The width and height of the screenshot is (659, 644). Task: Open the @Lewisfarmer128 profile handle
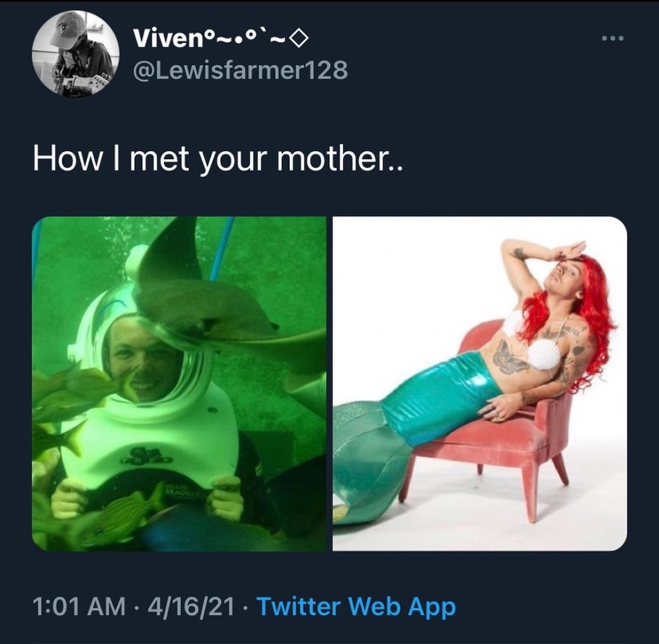(240, 70)
